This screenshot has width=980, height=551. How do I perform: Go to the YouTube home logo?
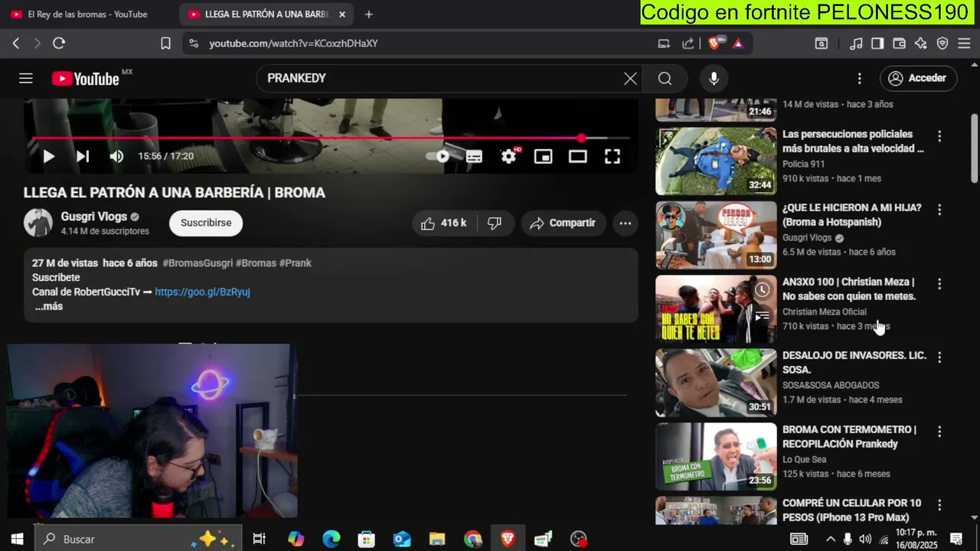(86, 79)
